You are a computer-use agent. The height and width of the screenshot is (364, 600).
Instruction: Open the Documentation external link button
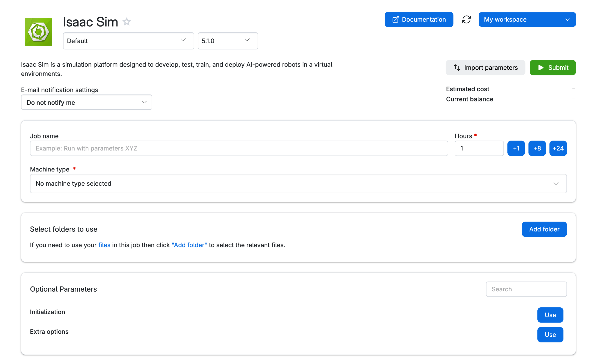[x=419, y=19]
